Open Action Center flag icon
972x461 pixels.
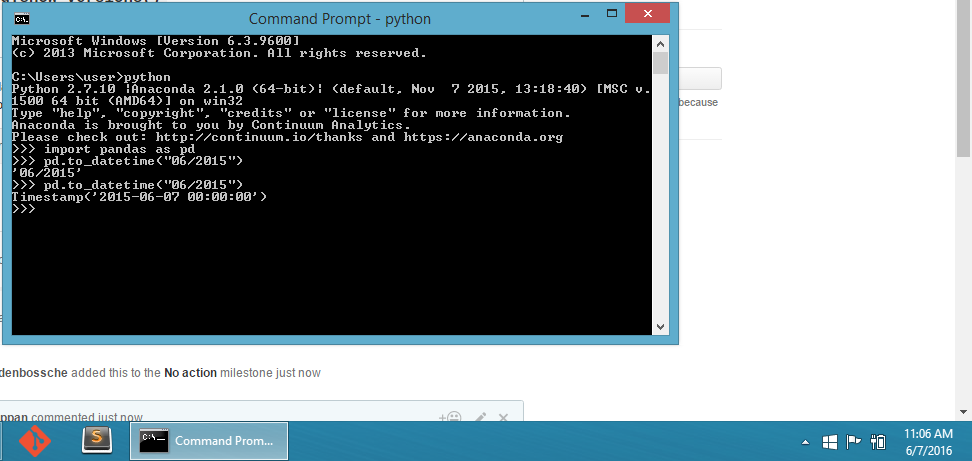[854, 442]
